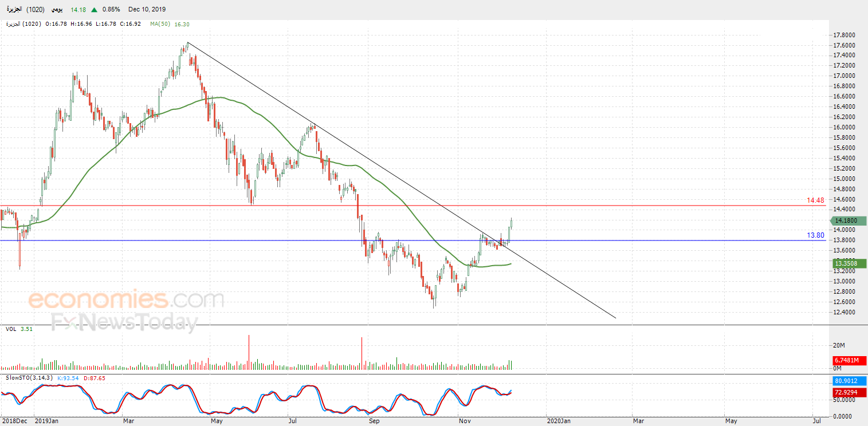868x426 pixels.
Task: Click the 13.80 blue support level label
Action: point(815,235)
